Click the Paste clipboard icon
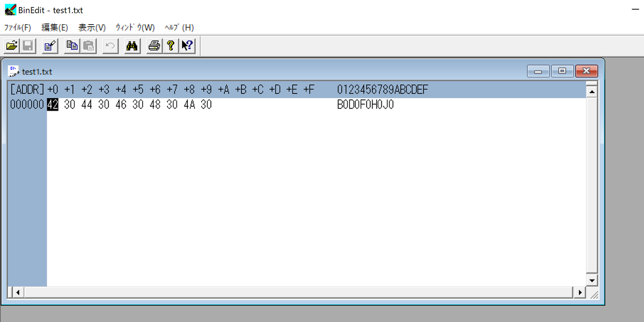Screen dimensions: 644x322 tap(88, 46)
